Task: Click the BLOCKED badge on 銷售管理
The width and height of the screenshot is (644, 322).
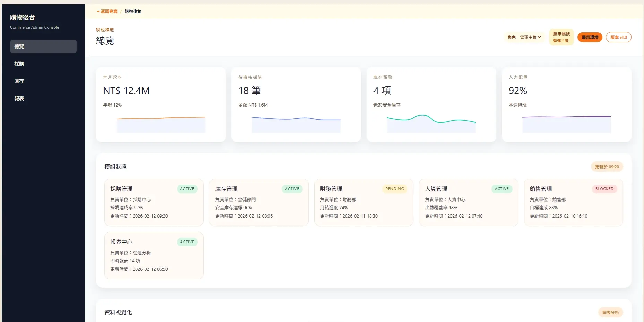Action: tap(604, 189)
